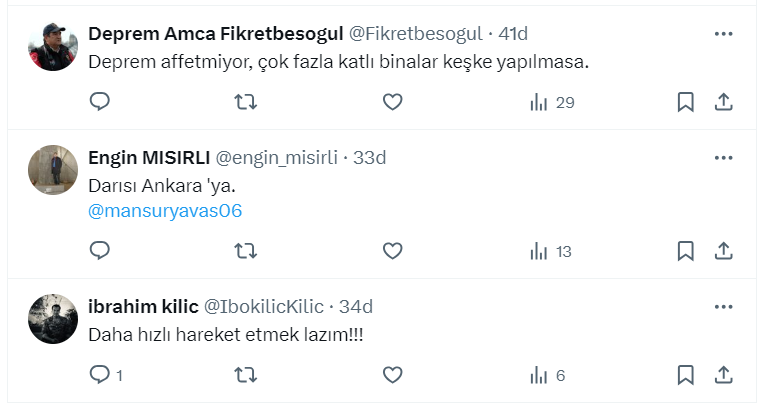Click Engin MISIRLI's profile avatar

click(53, 170)
